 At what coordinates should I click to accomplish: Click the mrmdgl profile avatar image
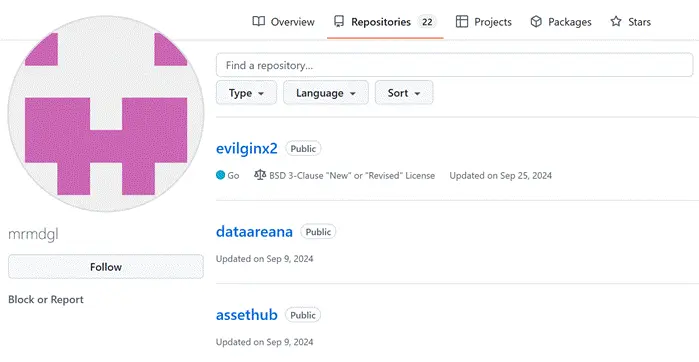point(106,114)
